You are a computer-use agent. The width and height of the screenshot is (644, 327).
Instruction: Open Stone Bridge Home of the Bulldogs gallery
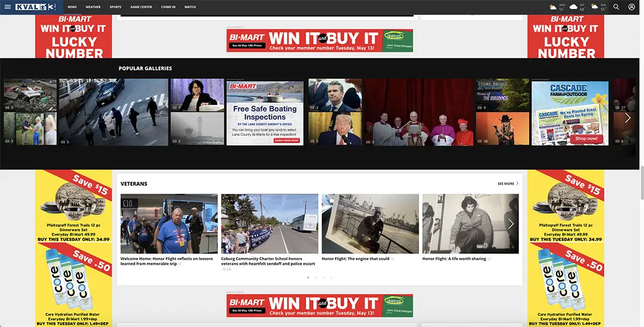click(x=503, y=95)
